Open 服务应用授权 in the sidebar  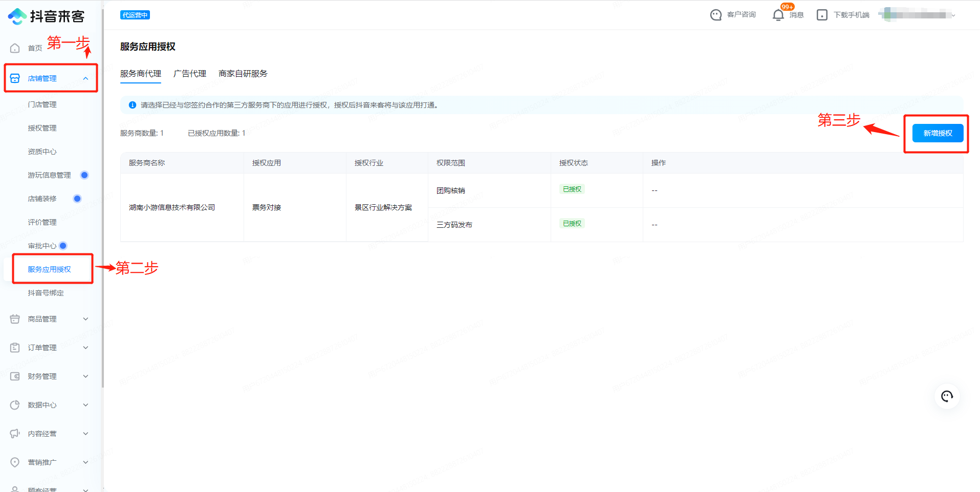(x=49, y=269)
